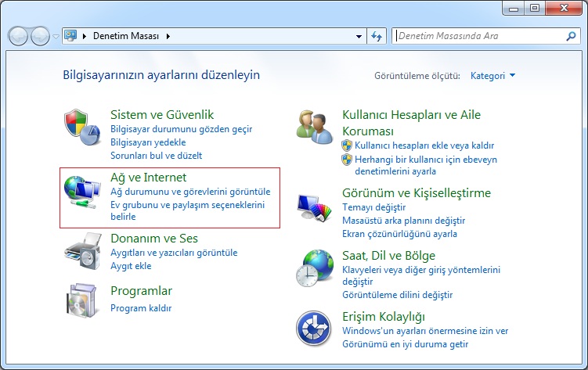Open Kullanıcı hesapları ekle veya kaldır
Screen dimensions: 588x370
tap(424, 145)
